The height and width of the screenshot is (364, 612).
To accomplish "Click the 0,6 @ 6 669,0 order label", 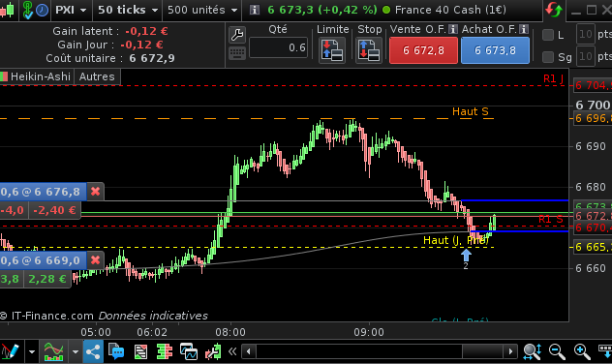I will point(43,260).
